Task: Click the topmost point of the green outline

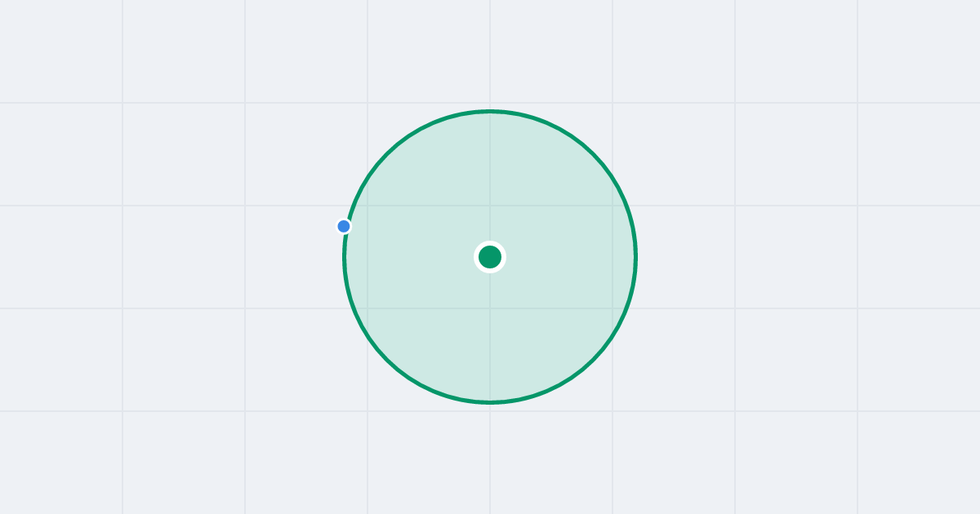Action: [490, 111]
